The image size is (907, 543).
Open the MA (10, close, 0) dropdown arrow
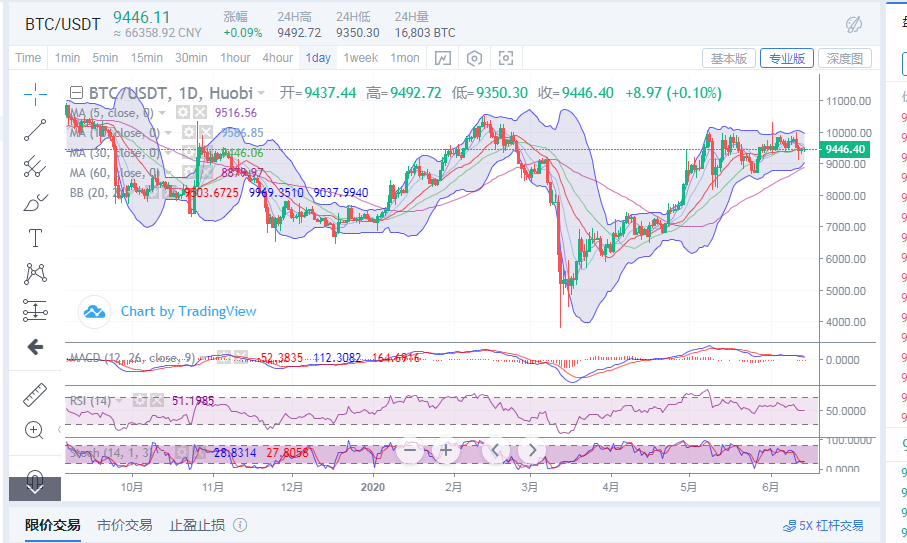click(x=168, y=132)
